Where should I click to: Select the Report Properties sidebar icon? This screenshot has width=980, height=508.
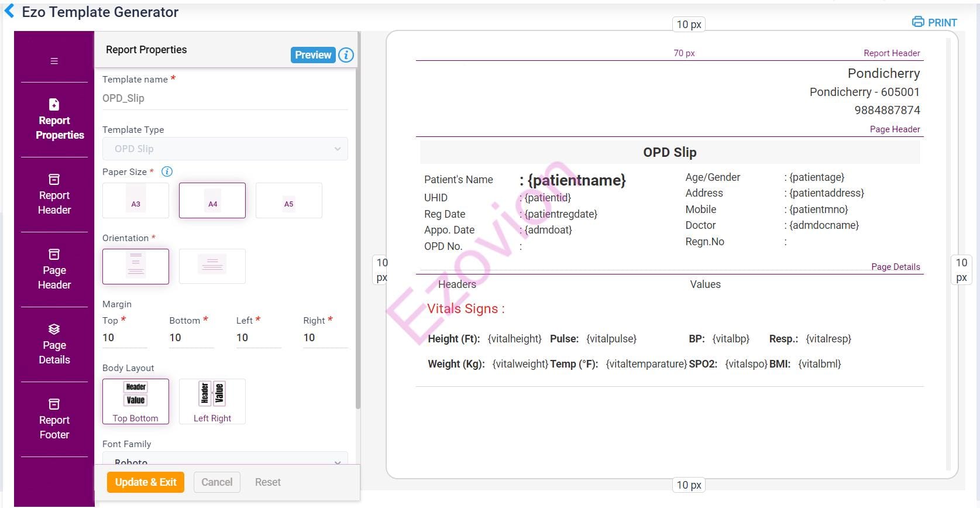coord(54,104)
